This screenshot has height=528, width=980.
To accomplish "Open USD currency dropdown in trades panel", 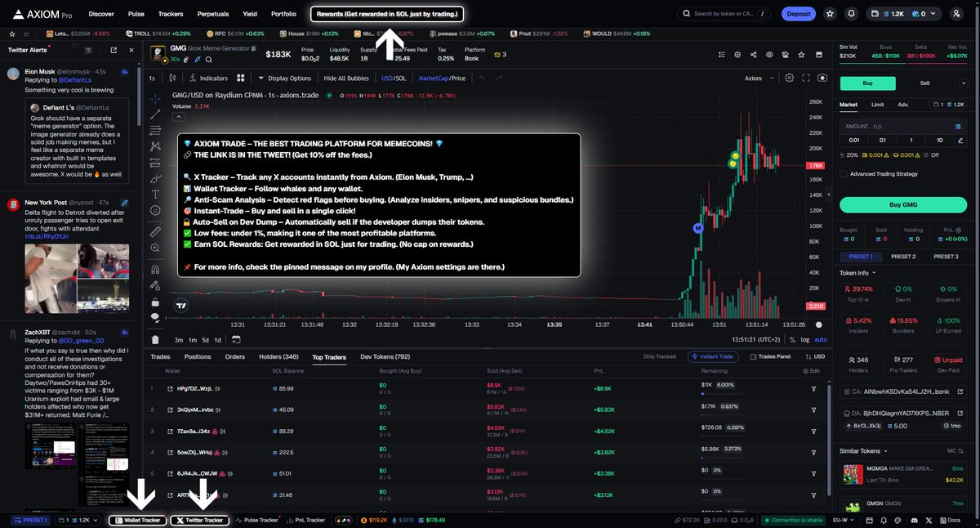I will 816,356.
